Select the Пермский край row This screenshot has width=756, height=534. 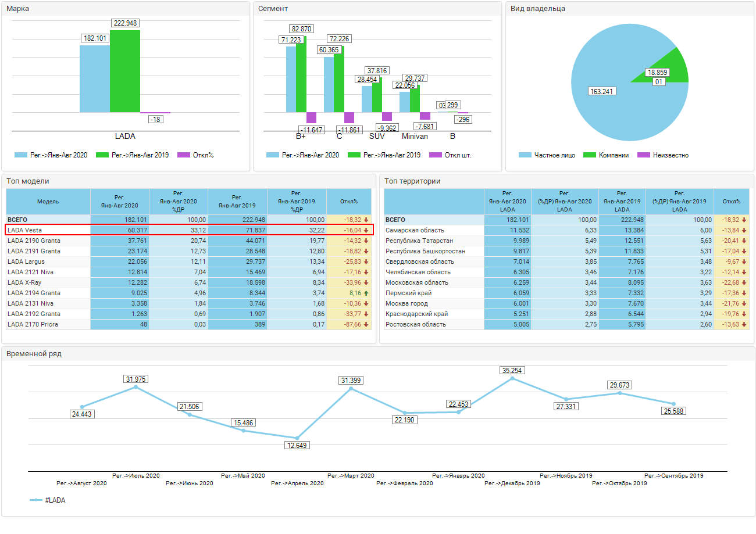[567, 293]
